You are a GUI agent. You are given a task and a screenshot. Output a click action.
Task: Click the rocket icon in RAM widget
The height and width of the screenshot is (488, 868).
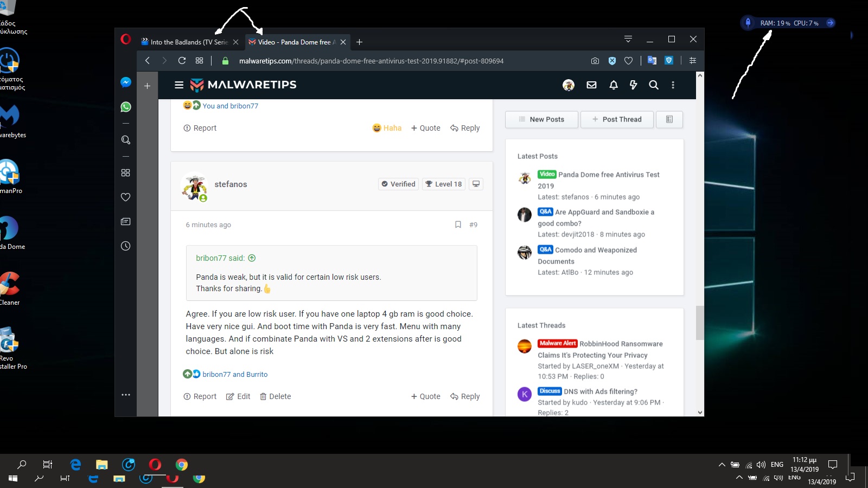(x=748, y=23)
